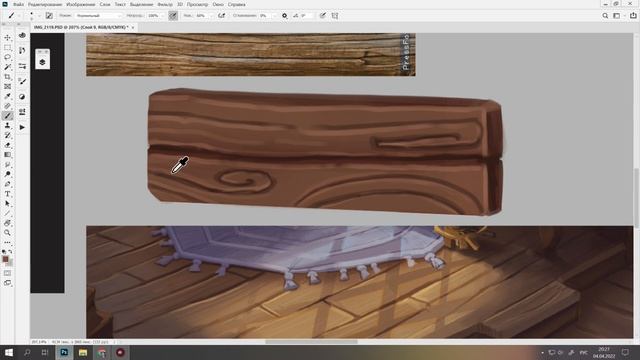Select the Pen tool

(x=7, y=184)
